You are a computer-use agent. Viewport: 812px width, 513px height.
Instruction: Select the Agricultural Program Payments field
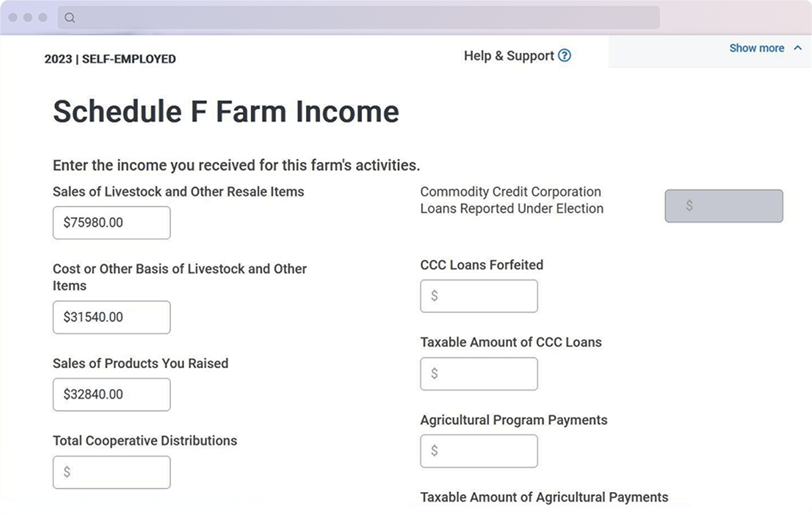[479, 451]
